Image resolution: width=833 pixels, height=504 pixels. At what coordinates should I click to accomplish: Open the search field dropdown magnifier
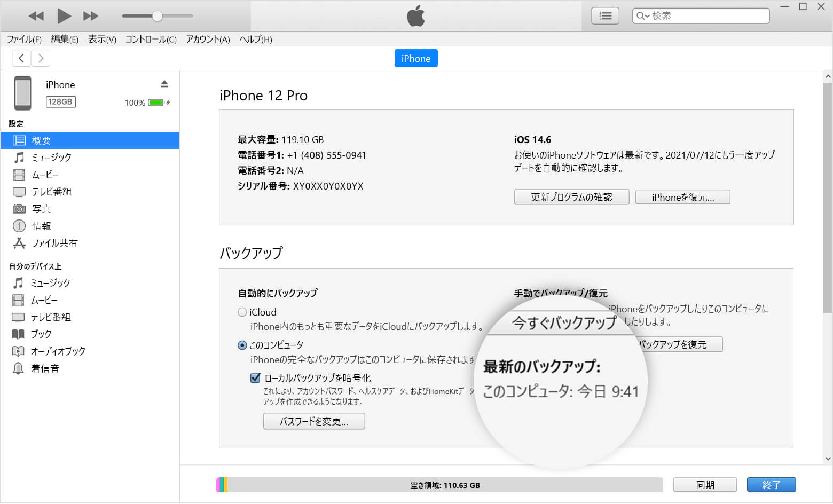pyautogui.click(x=643, y=16)
